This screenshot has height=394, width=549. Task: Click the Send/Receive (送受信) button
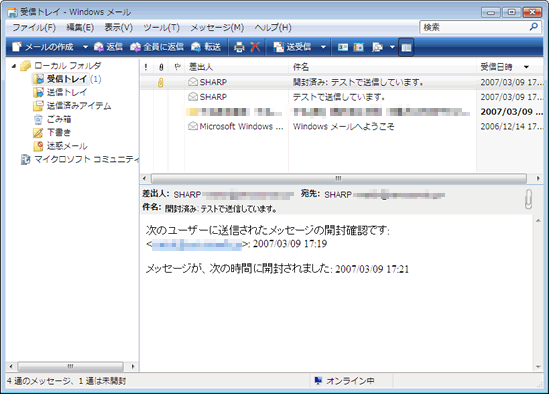click(x=292, y=47)
